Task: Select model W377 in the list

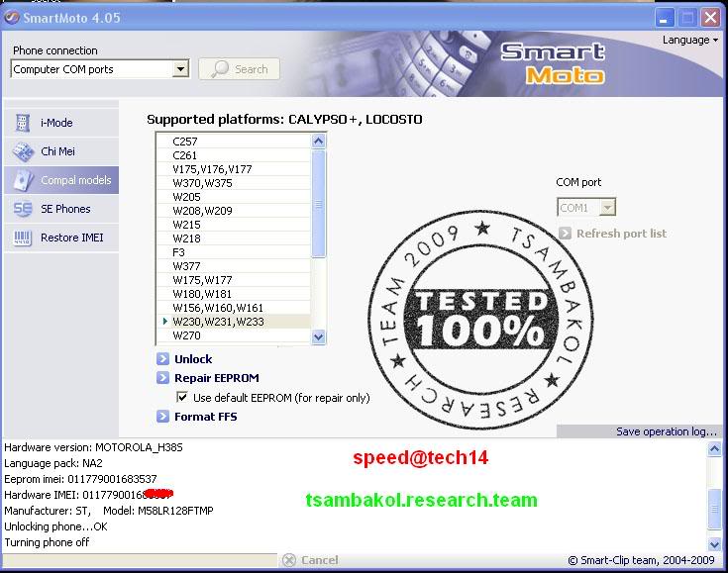Action: pyautogui.click(x=234, y=266)
